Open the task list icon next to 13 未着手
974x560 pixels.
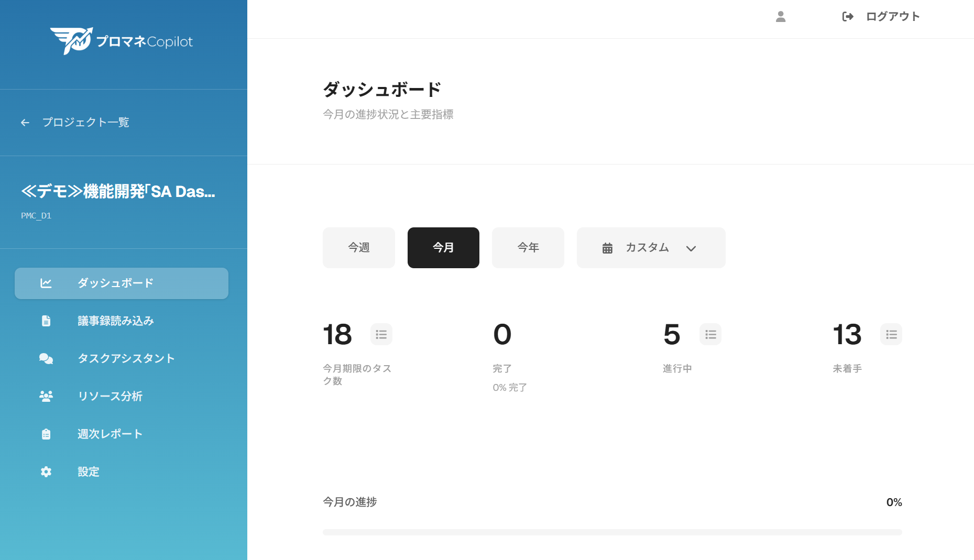891,334
